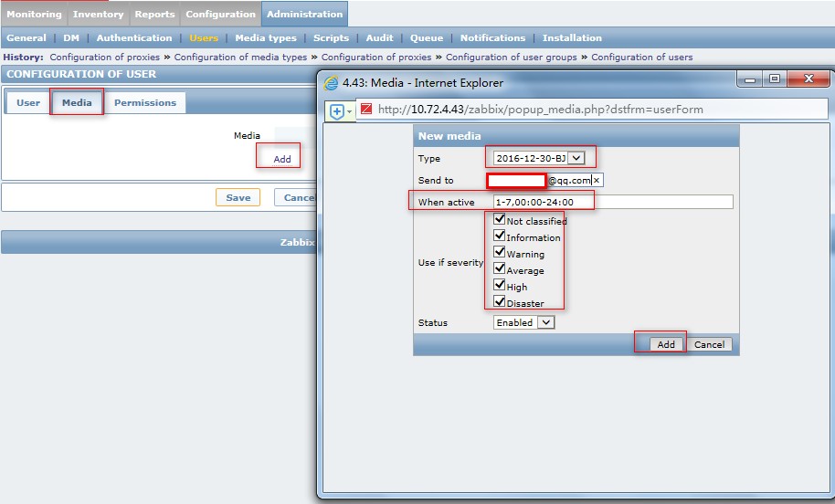Viewport: 835px width, 504px height.
Task: Open Configuration of users history link
Action: click(x=641, y=57)
